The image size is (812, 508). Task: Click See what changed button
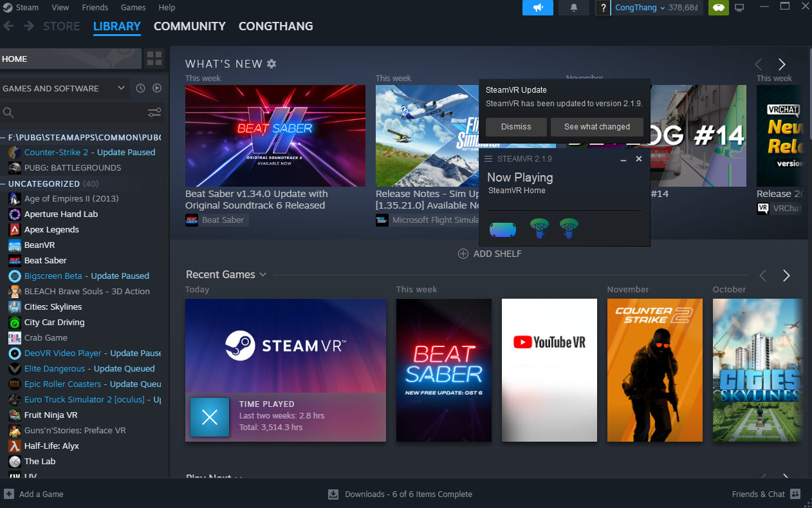[x=597, y=127]
